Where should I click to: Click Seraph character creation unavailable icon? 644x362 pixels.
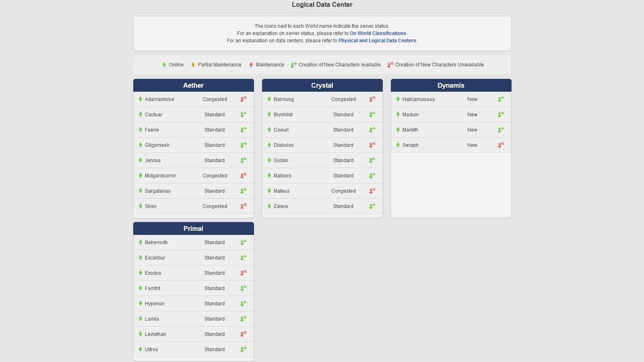(x=501, y=145)
